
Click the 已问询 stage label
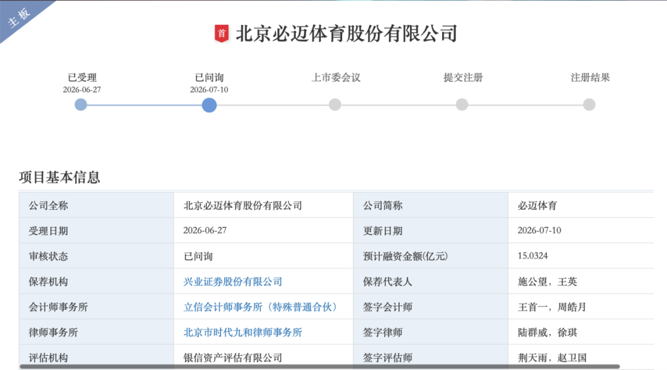tap(209, 78)
